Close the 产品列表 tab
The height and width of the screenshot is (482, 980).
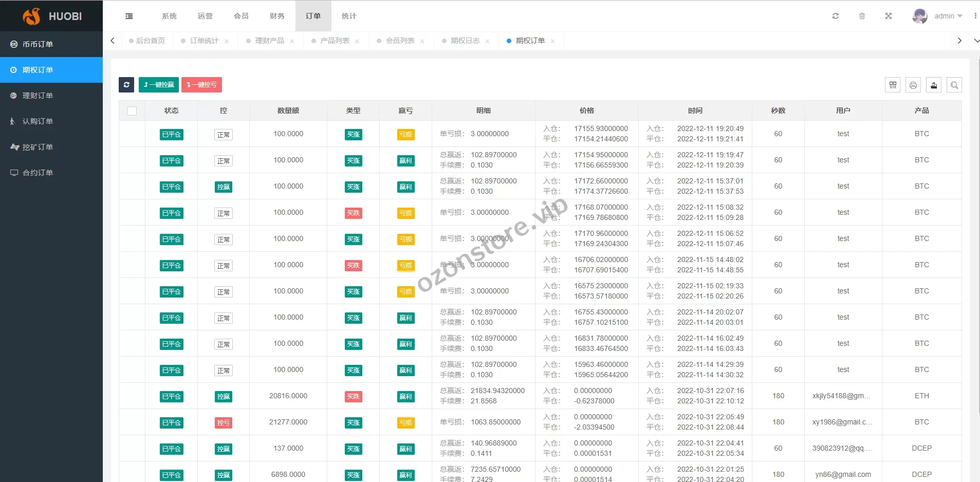coord(357,42)
